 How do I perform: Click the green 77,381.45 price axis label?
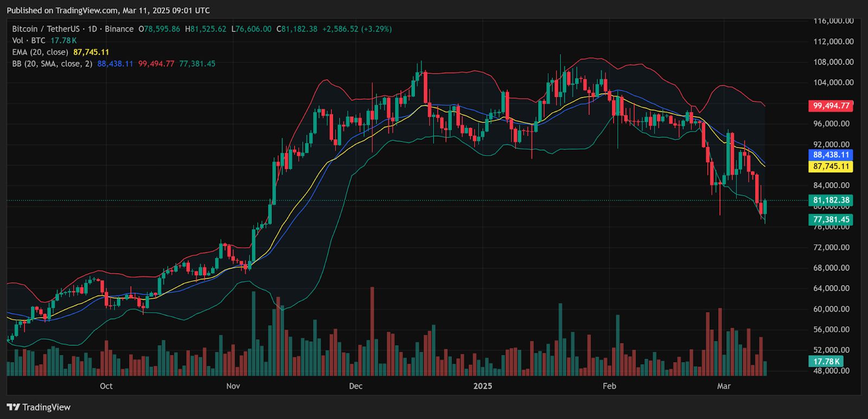click(x=831, y=220)
